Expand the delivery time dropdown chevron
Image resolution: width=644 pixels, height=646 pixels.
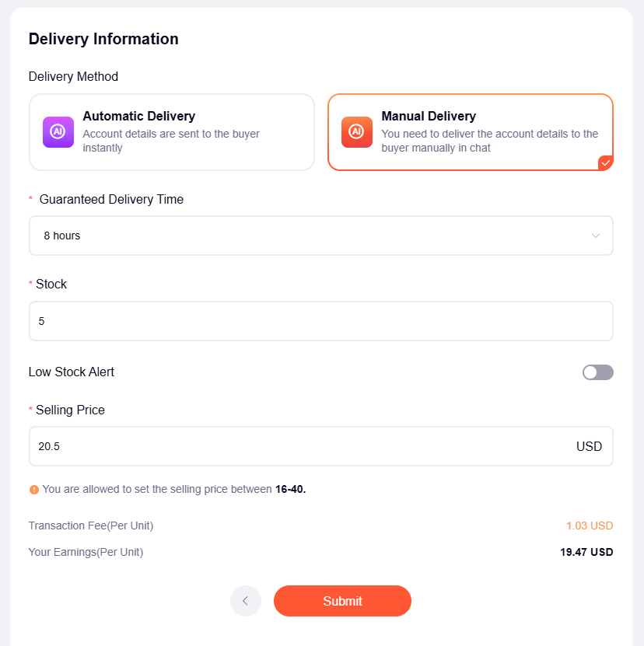tap(596, 236)
